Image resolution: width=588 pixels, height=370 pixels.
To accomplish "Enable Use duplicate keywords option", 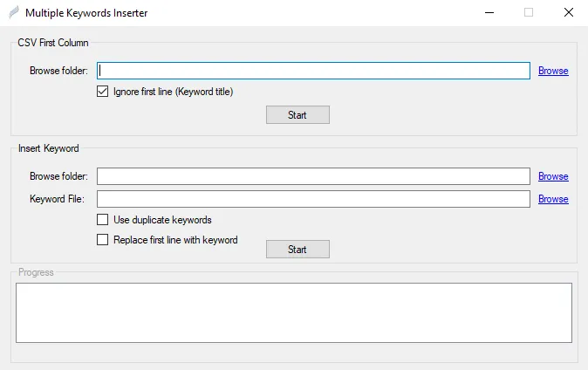I will pyautogui.click(x=102, y=220).
